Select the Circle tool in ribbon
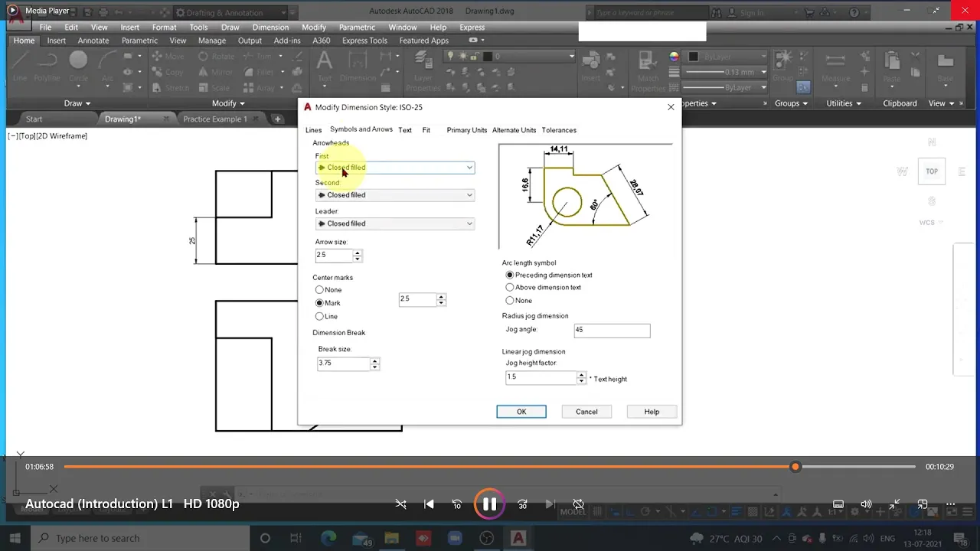The width and height of the screenshot is (980, 551). pyautogui.click(x=78, y=66)
